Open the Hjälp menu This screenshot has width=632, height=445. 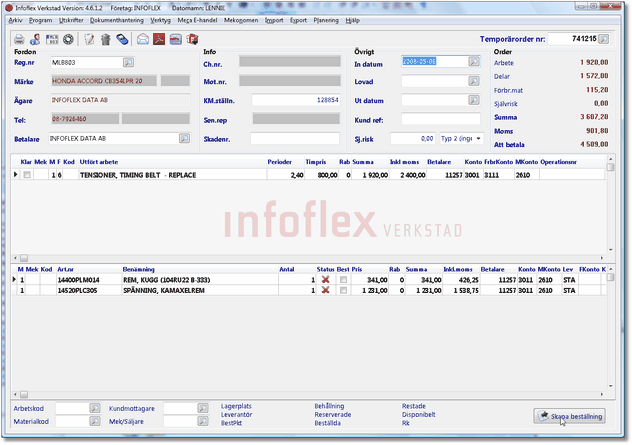click(x=352, y=20)
